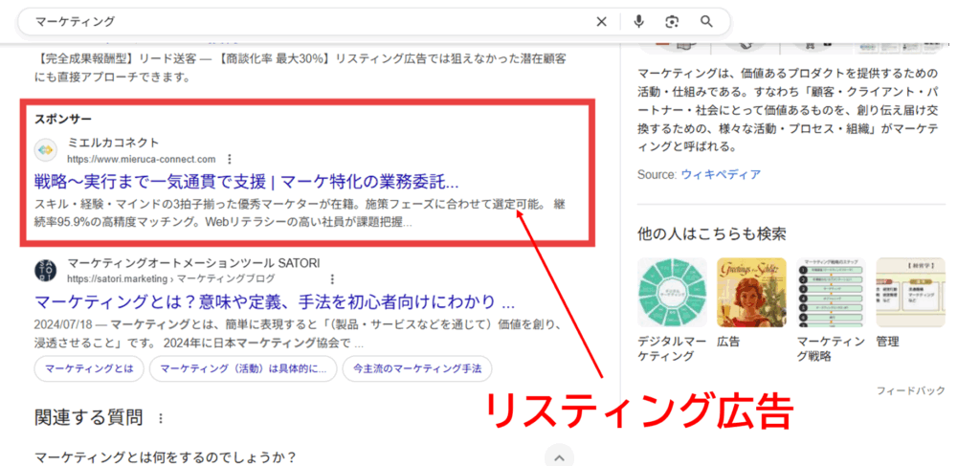The height and width of the screenshot is (466, 980).
Task: Click the https://www.mieruca-connect.com URL text
Action: pos(142,159)
